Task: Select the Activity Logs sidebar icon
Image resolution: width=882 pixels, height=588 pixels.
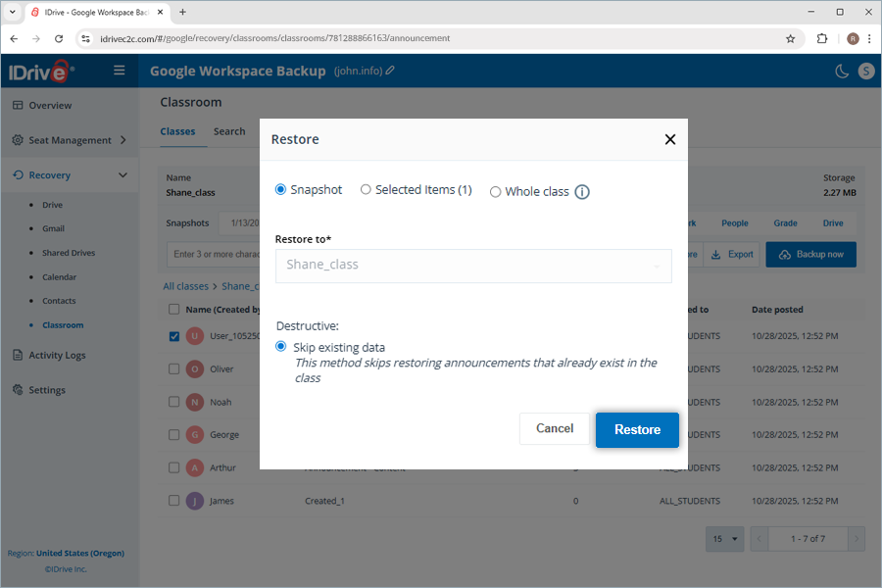Action: [x=20, y=355]
